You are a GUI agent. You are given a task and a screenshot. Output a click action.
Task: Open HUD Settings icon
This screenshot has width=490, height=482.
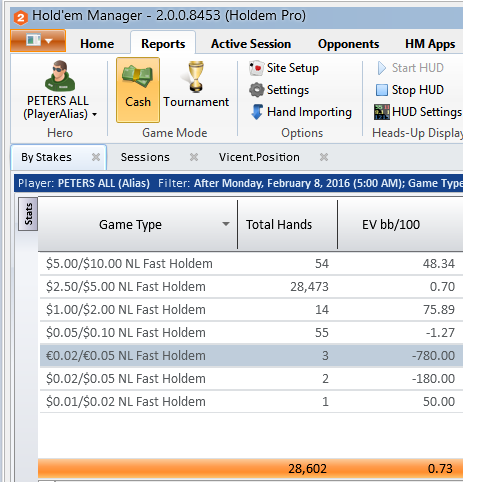pos(382,112)
